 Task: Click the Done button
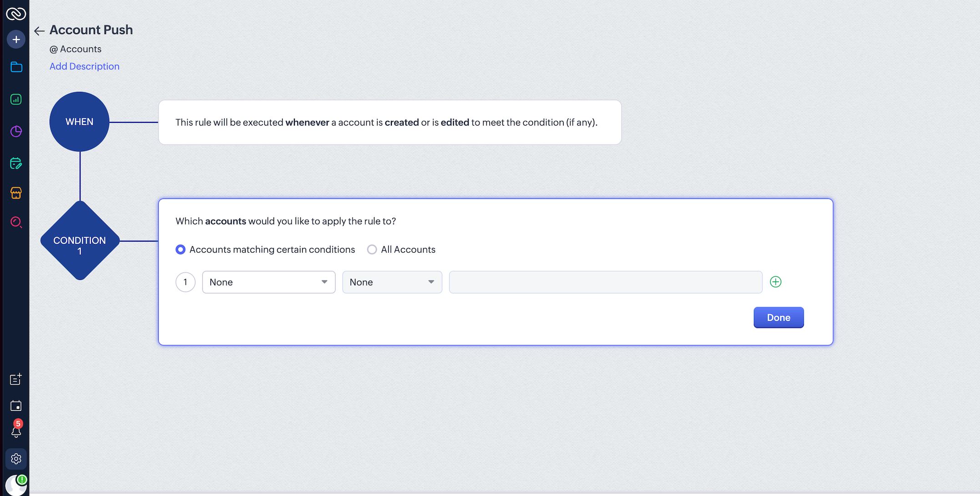click(x=778, y=318)
